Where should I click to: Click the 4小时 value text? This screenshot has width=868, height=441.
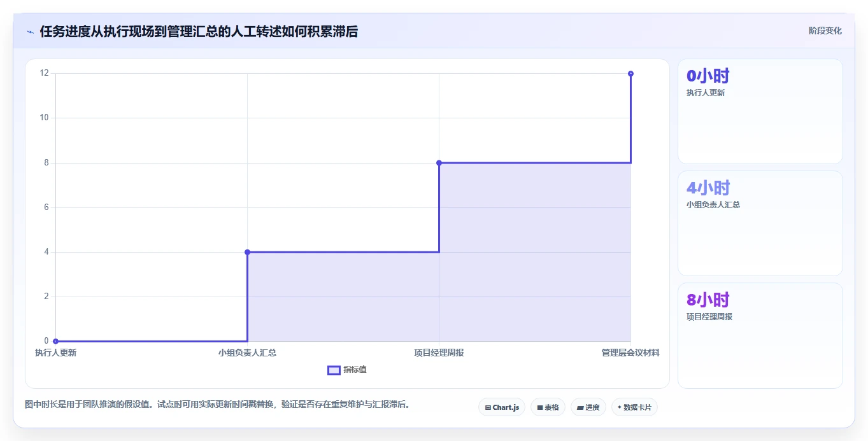[708, 188]
